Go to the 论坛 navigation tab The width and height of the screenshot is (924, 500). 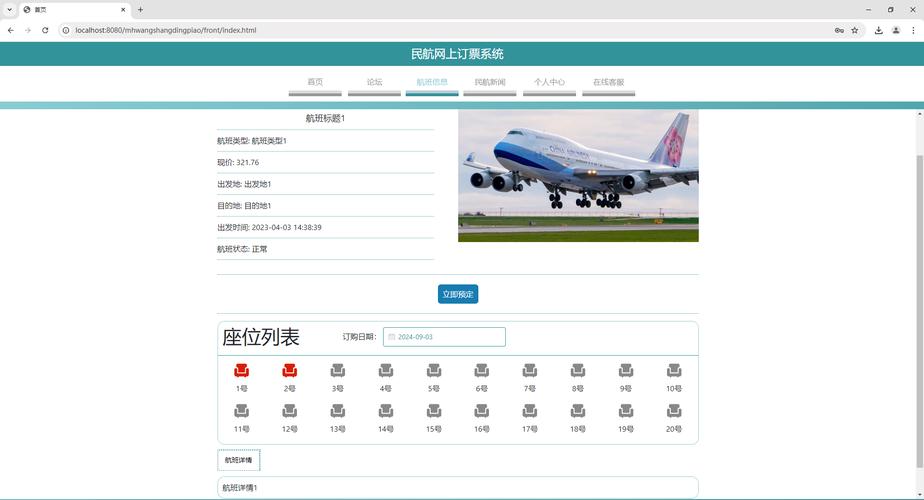(374, 83)
